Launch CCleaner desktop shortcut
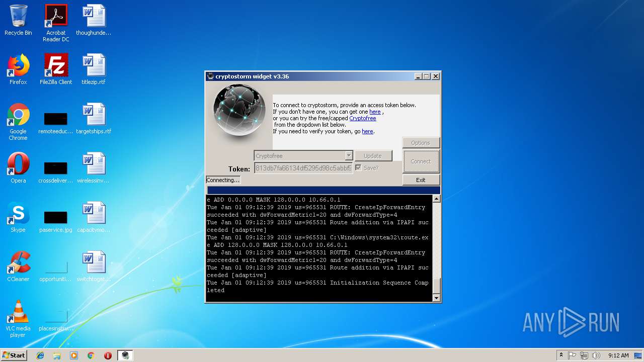The image size is (644, 362). 18,266
